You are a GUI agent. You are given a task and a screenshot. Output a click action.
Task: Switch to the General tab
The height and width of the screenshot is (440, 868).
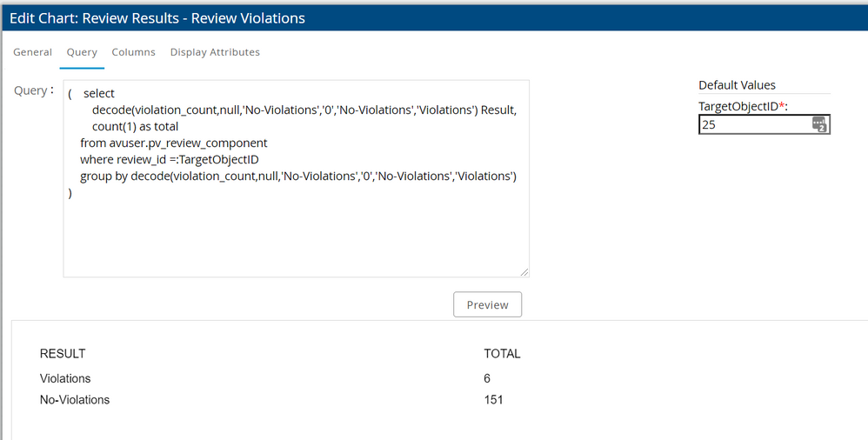[32, 52]
